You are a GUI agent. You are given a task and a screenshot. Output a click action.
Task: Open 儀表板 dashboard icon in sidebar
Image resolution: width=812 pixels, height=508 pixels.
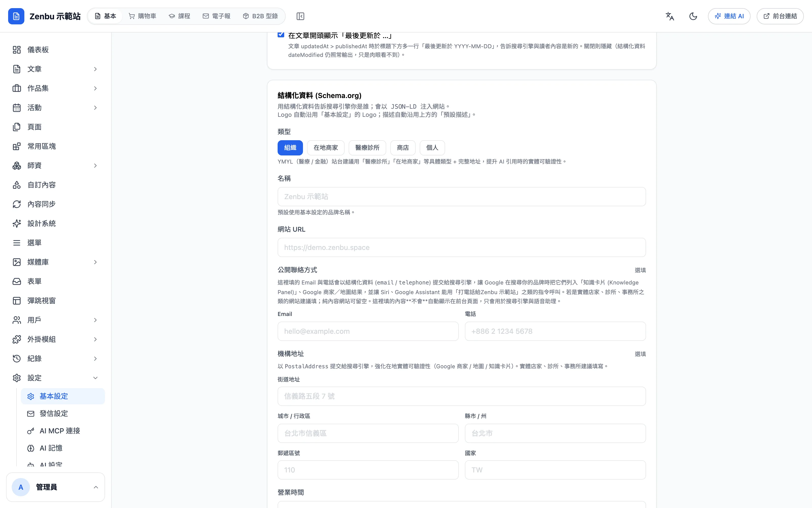tap(17, 50)
